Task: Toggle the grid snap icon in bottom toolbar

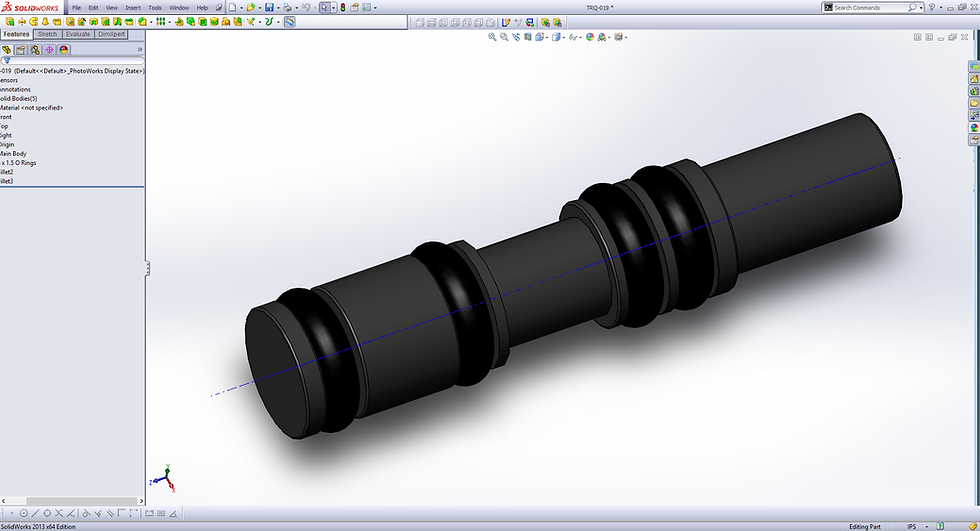Action: [161, 514]
